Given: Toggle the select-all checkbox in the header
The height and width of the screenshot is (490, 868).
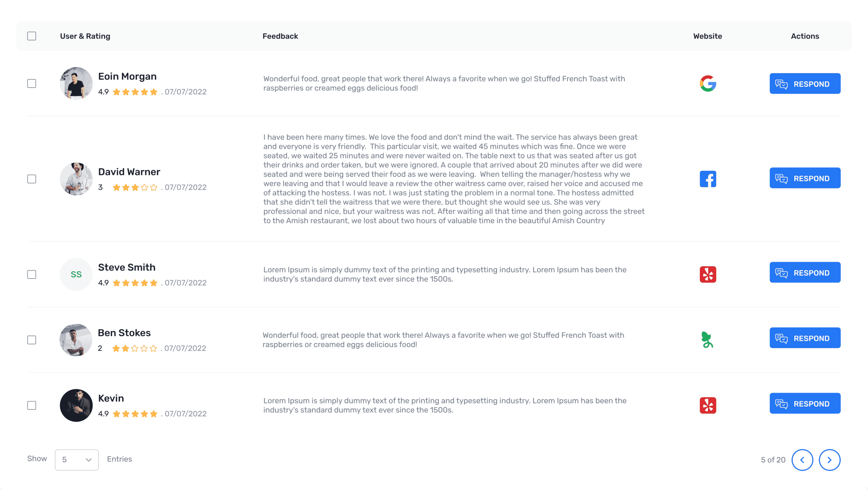Looking at the screenshot, I should pyautogui.click(x=31, y=35).
